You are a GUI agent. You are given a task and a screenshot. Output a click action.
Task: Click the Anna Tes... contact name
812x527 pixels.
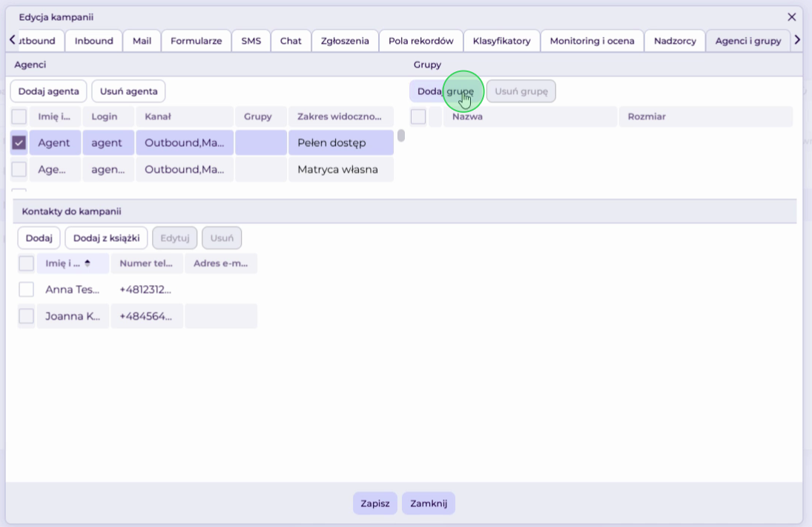pyautogui.click(x=73, y=289)
